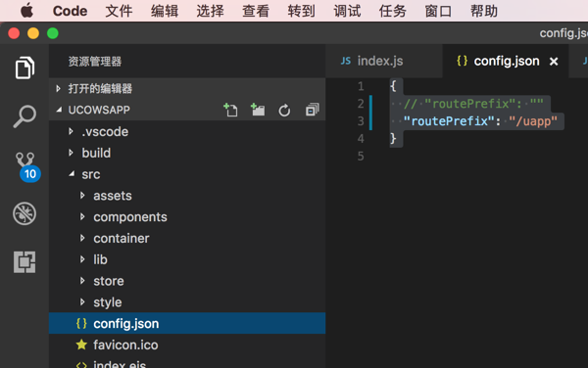Open the 查看 menu in menu bar
This screenshot has height=368, width=588.
[x=256, y=11]
